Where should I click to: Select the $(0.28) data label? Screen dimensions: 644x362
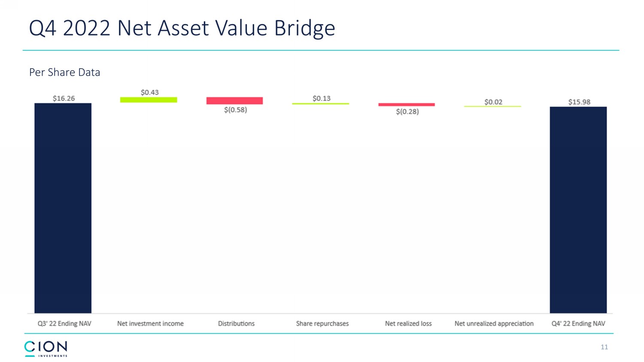point(407,112)
